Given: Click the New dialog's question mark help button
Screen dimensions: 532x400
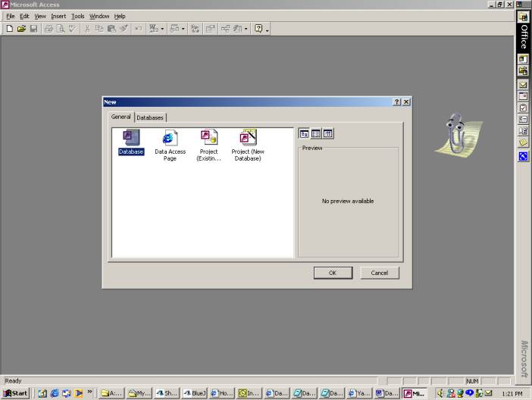Looking at the screenshot, I should pyautogui.click(x=396, y=102).
